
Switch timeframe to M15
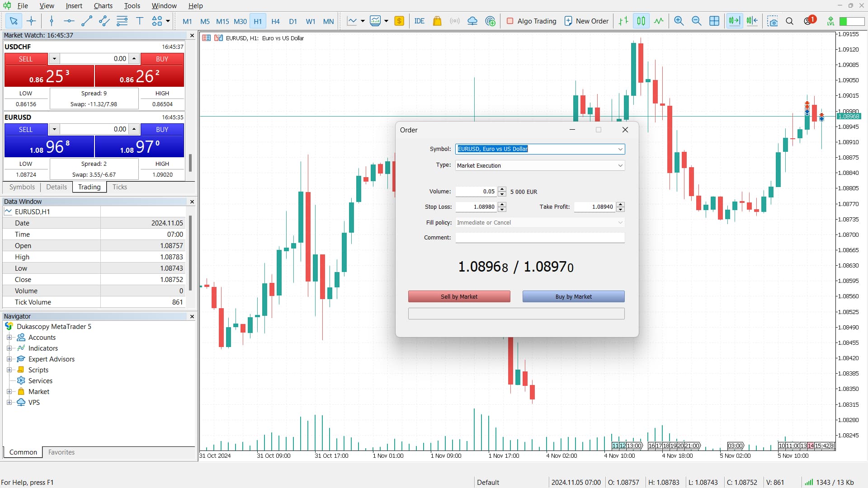pyautogui.click(x=222, y=21)
